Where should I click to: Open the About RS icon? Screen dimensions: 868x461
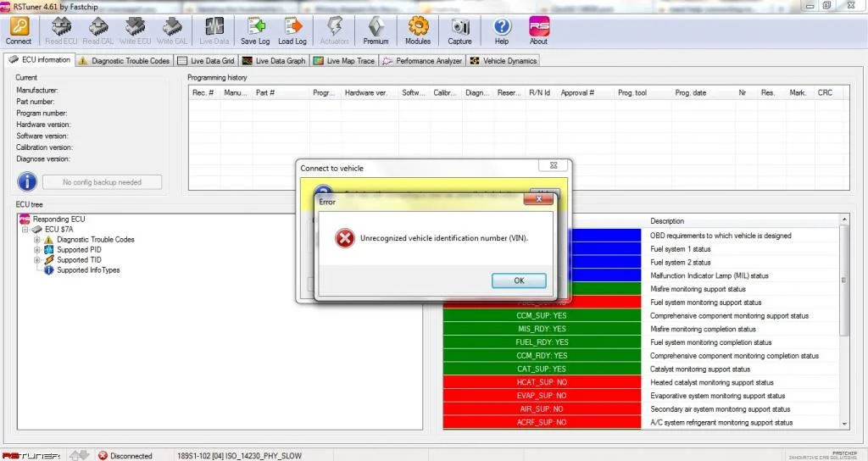click(538, 26)
